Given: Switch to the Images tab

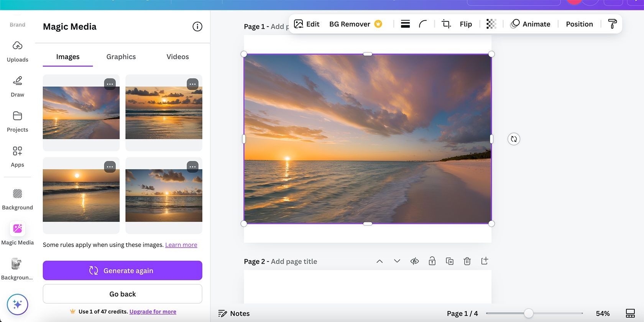Looking at the screenshot, I should (x=68, y=57).
